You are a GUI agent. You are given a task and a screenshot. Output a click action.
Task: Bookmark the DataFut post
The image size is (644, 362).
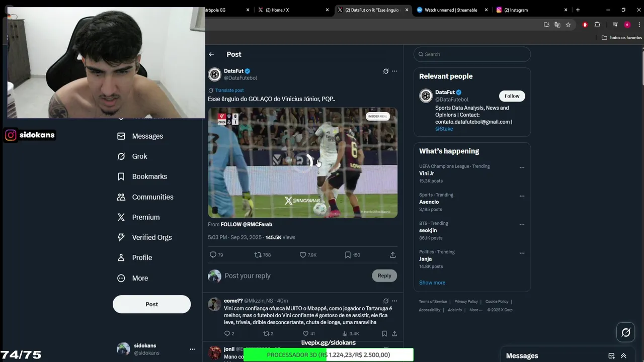[348, 255]
